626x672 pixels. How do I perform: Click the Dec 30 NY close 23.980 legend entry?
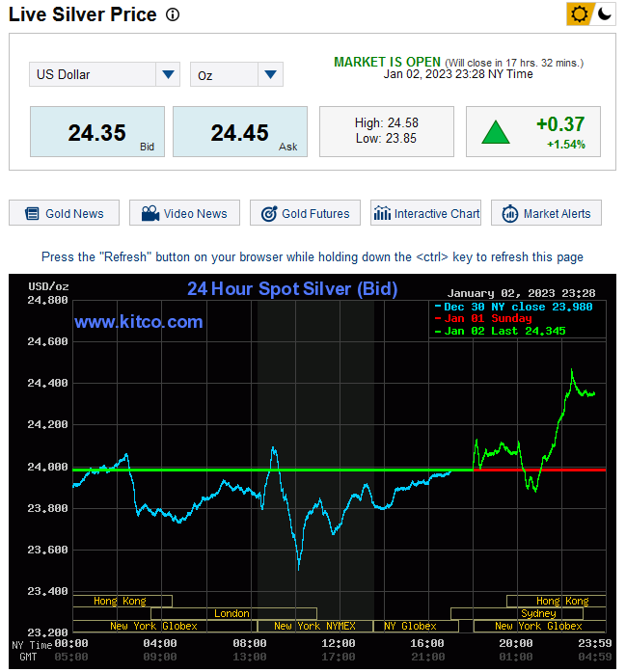pyautogui.click(x=514, y=307)
